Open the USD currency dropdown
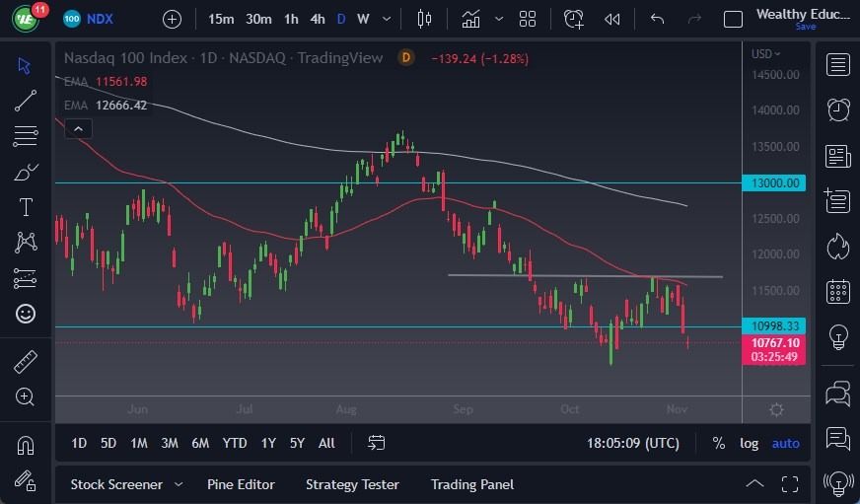 coord(765,53)
